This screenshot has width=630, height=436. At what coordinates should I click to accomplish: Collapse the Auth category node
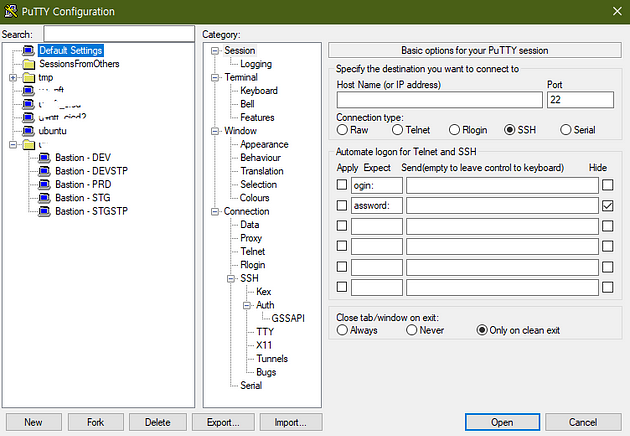click(247, 305)
